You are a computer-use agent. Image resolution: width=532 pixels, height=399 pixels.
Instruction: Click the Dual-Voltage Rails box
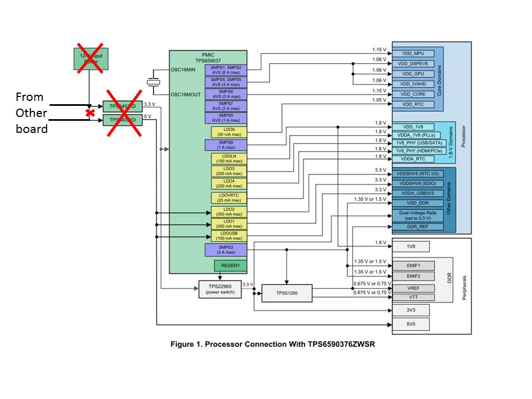point(418,216)
